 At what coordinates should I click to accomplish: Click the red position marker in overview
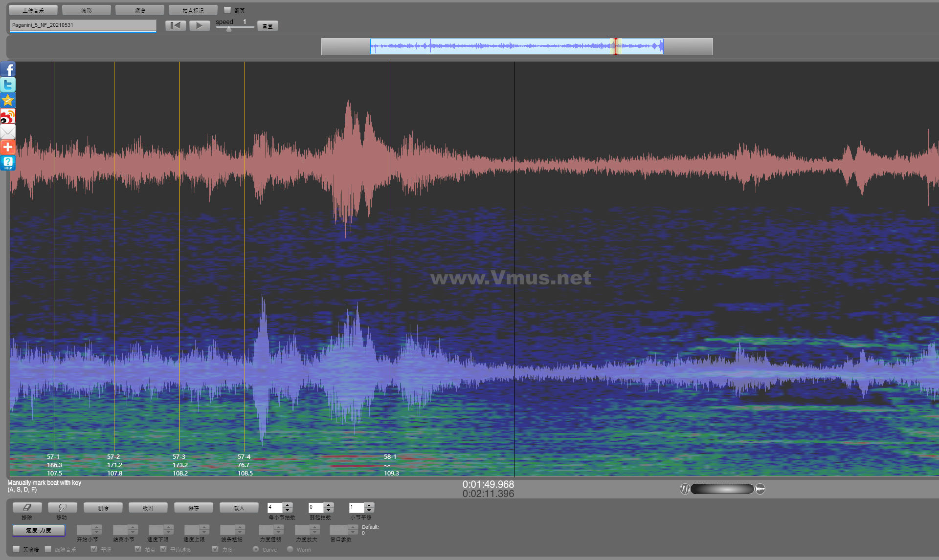click(x=616, y=46)
